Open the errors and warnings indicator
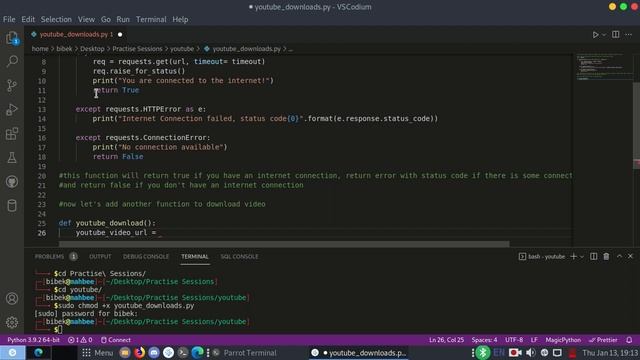Image resolution: width=640 pixels, height=360 pixels. 80,340
